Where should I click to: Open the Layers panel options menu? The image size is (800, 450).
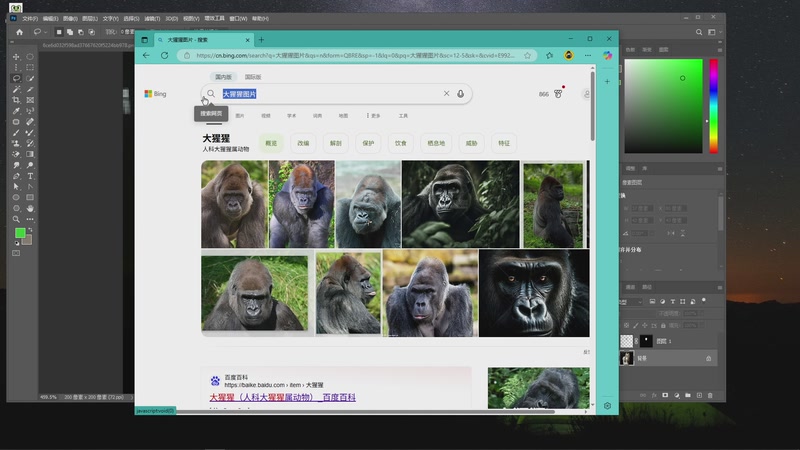719,287
